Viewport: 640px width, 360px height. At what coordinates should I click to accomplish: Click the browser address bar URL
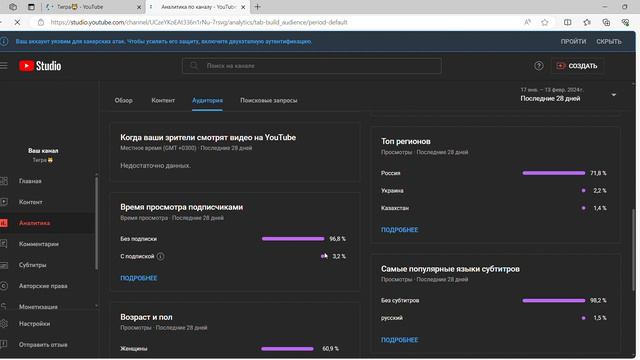coord(199,22)
